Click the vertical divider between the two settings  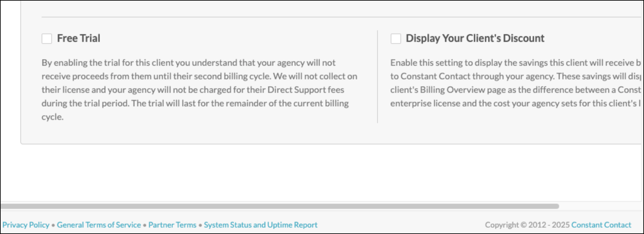click(377, 77)
